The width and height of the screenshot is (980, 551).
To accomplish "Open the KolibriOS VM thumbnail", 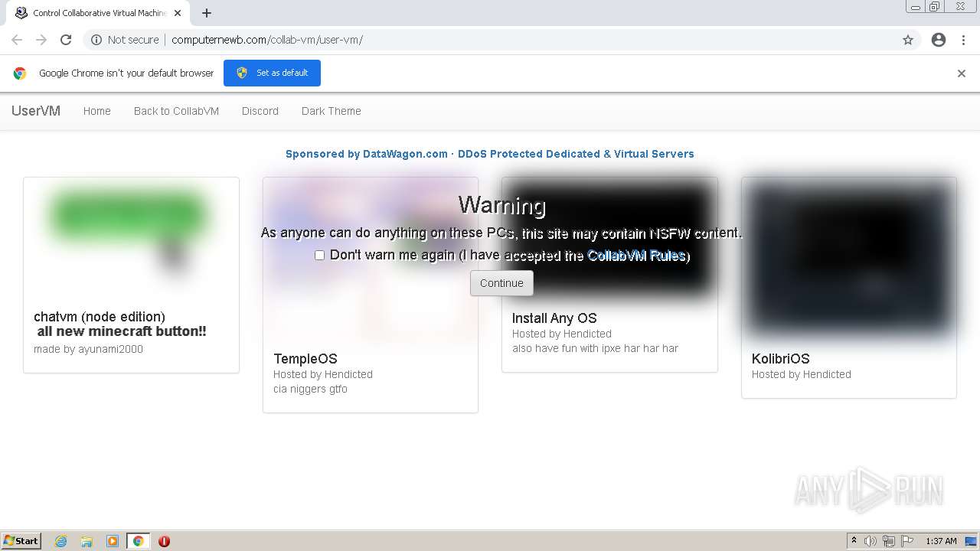I will tap(849, 262).
